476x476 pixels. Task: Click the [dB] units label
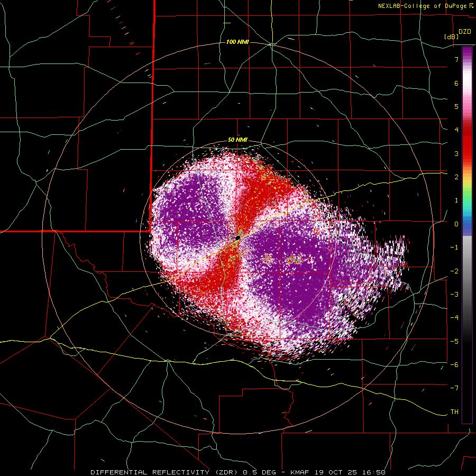452,37
